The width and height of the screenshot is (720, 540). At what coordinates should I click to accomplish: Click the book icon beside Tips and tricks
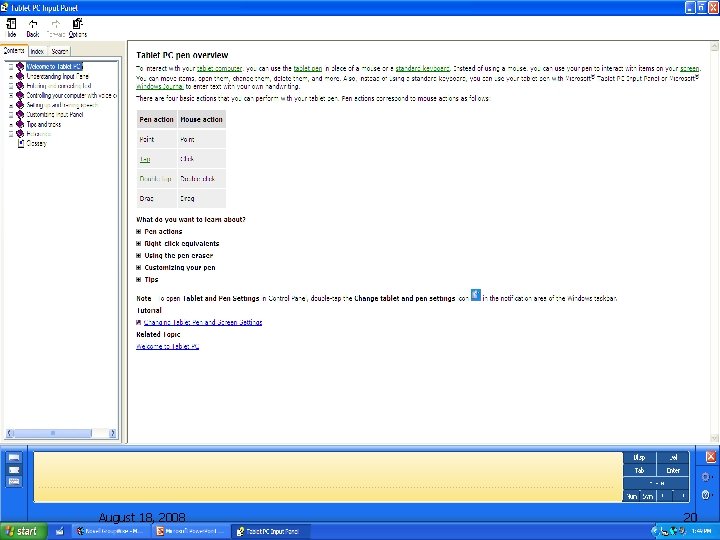click(x=20, y=124)
